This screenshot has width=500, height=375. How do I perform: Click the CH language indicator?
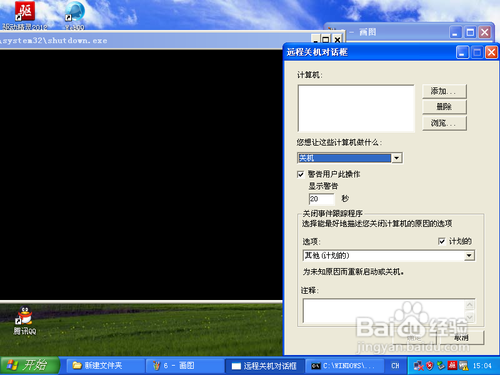point(395,366)
